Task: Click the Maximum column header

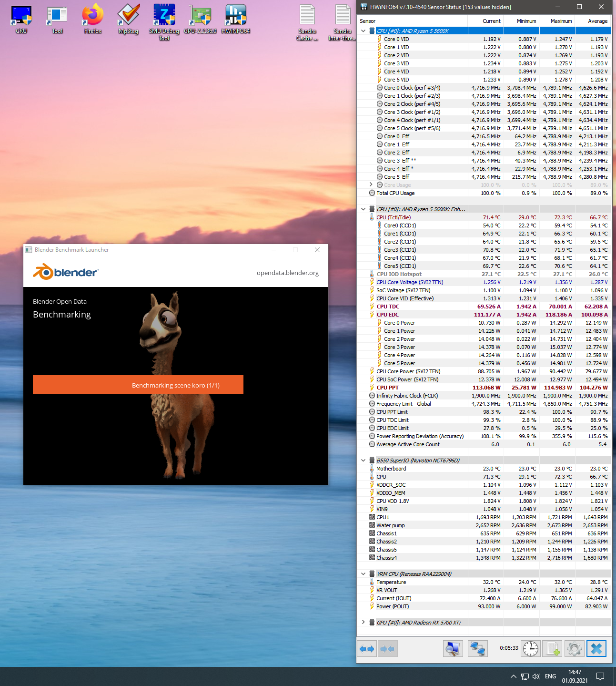Action: coord(557,21)
